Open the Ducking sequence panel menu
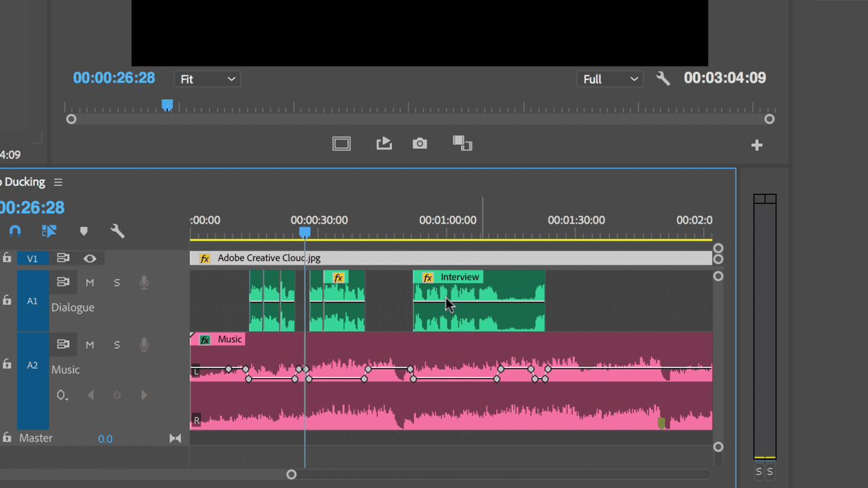The image size is (868, 488). pos(58,182)
